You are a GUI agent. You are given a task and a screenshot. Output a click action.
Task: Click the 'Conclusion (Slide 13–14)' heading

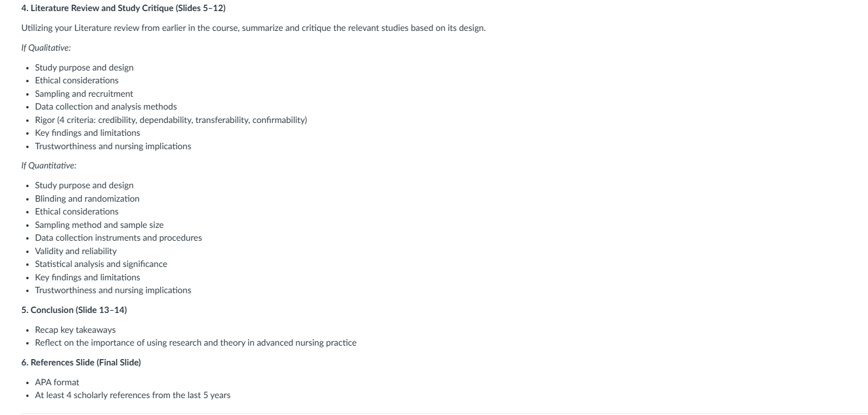74,310
